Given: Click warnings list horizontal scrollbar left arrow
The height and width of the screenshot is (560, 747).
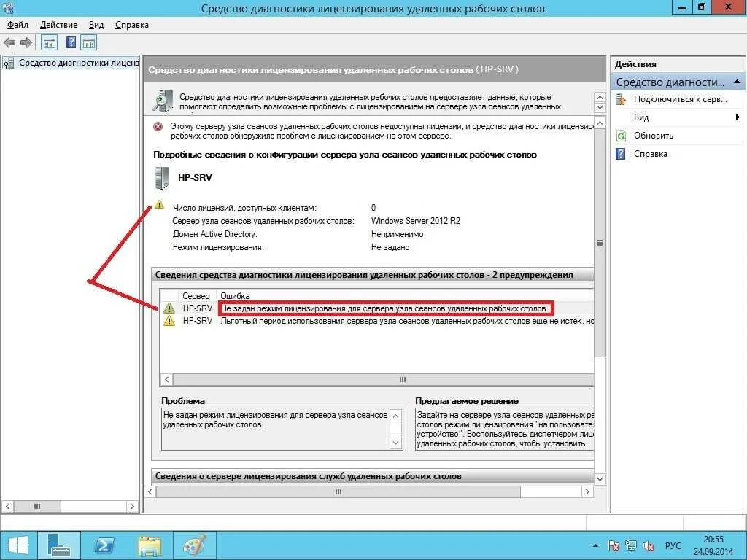Looking at the screenshot, I should point(167,379).
